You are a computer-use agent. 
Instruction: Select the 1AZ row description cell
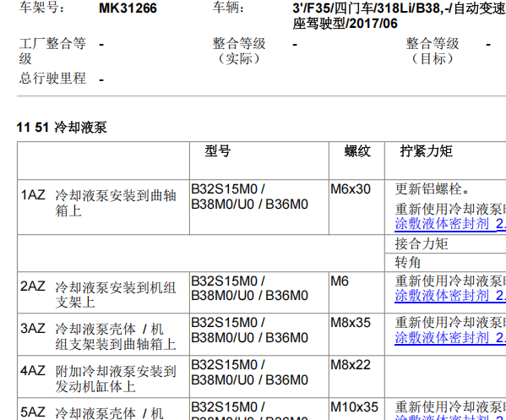click(x=103, y=207)
